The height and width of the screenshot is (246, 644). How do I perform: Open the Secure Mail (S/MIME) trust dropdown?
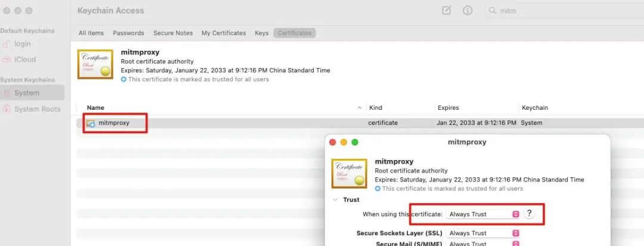click(483, 244)
